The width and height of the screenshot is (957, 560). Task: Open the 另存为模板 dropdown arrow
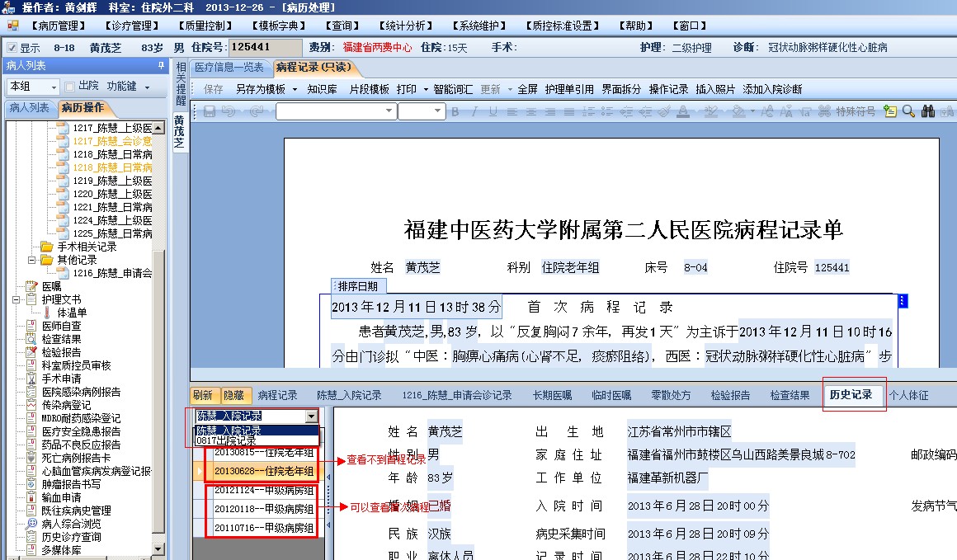(x=295, y=90)
